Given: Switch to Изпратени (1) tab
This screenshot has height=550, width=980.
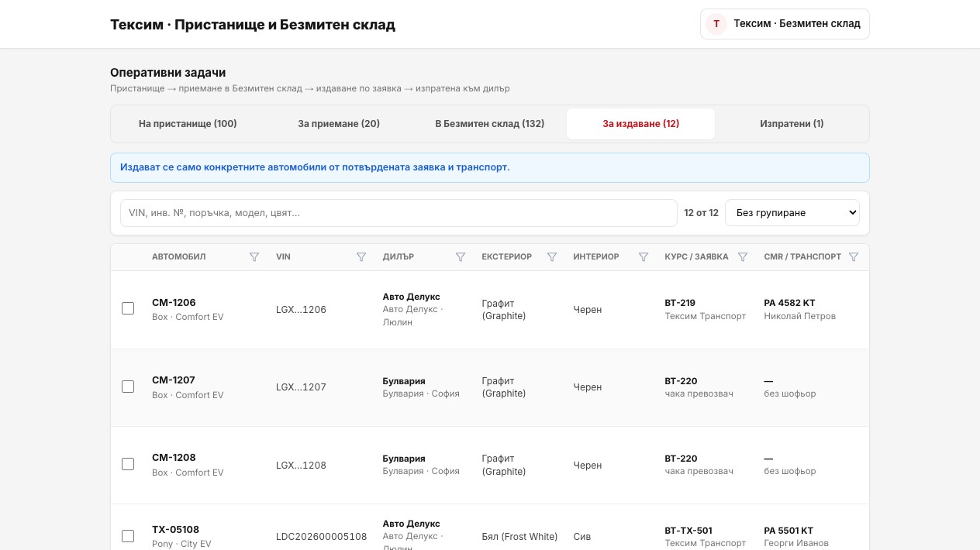Looking at the screenshot, I should pyautogui.click(x=792, y=124).
